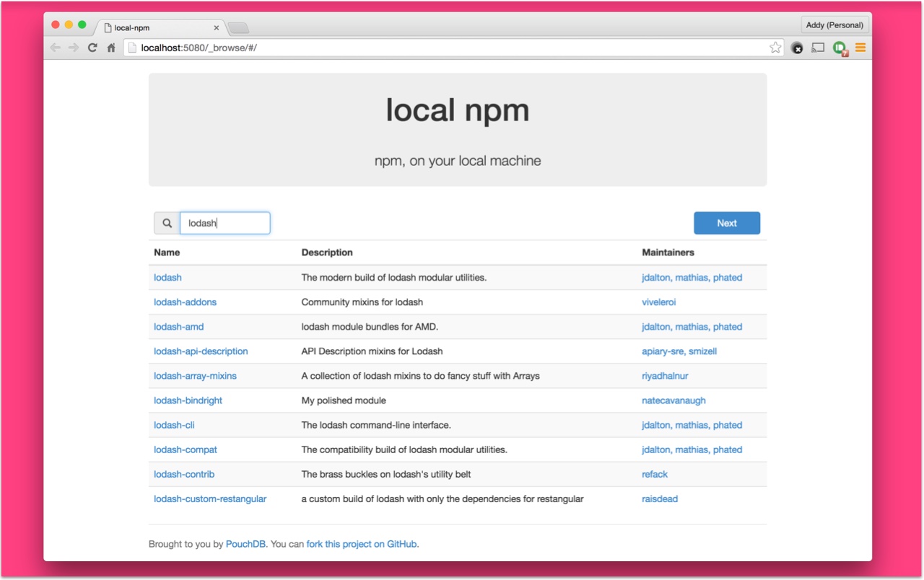This screenshot has height=580, width=924.
Task: Close the local-npm tab
Action: pyautogui.click(x=217, y=28)
